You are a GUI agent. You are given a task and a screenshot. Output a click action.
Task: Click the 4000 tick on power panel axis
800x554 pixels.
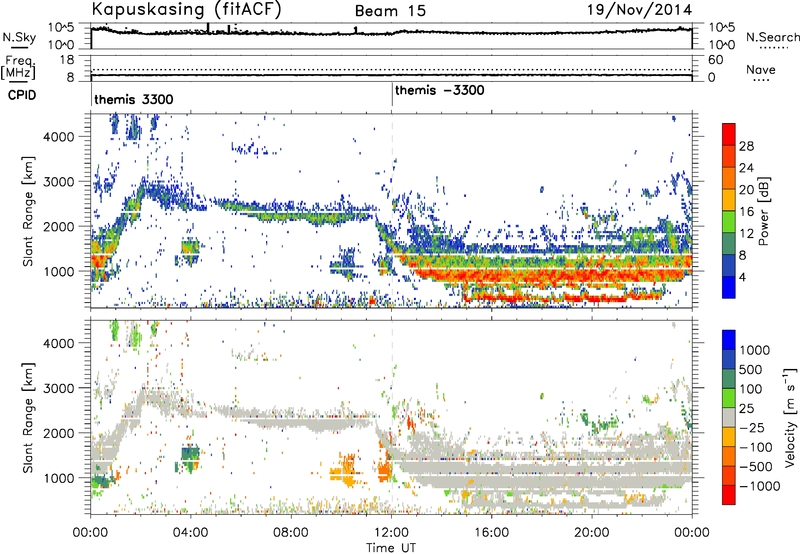click(59, 136)
